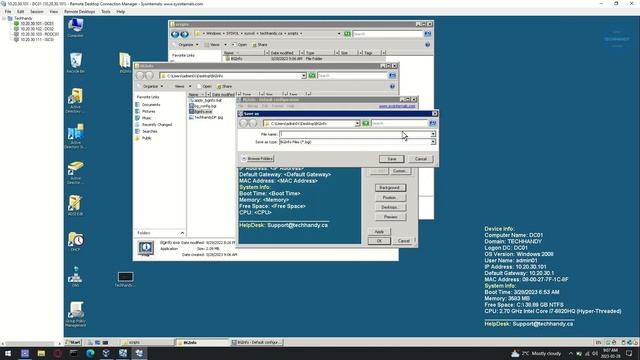Open the Sysinternals link in the BGInfo window
Image resolution: width=640 pixels, height=360 pixels.
click(x=397, y=106)
